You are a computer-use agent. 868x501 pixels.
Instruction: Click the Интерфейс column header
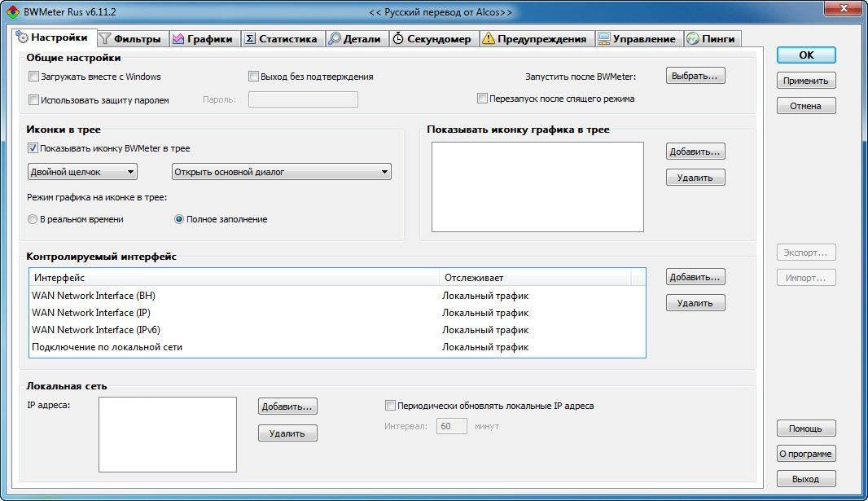(x=235, y=277)
